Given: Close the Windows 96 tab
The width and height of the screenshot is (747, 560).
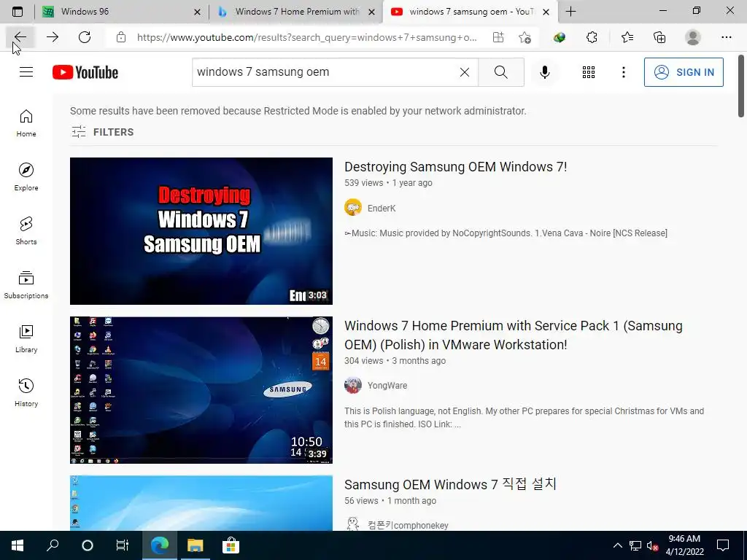Looking at the screenshot, I should [x=197, y=12].
